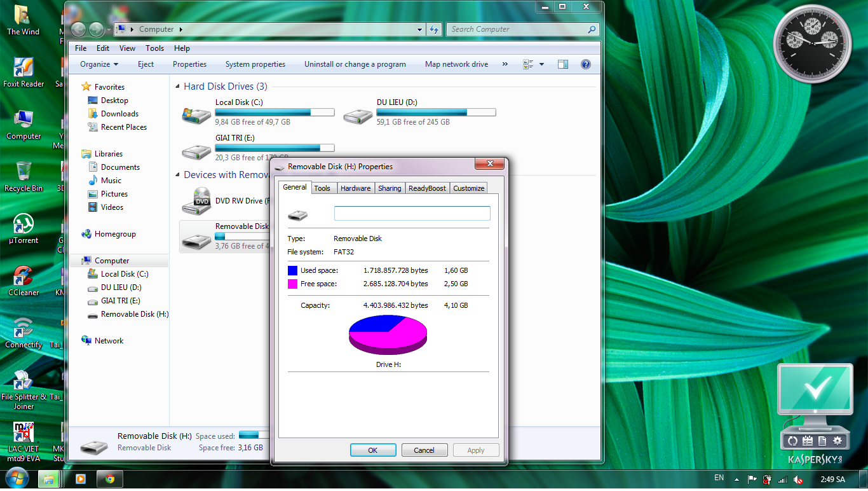The height and width of the screenshot is (491, 868).
Task: Open the Foxit Reader desktop icon
Action: tap(24, 72)
